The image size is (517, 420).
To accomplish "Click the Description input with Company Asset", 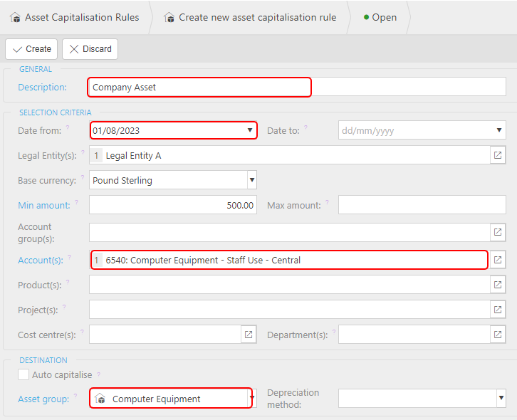I will point(297,87).
